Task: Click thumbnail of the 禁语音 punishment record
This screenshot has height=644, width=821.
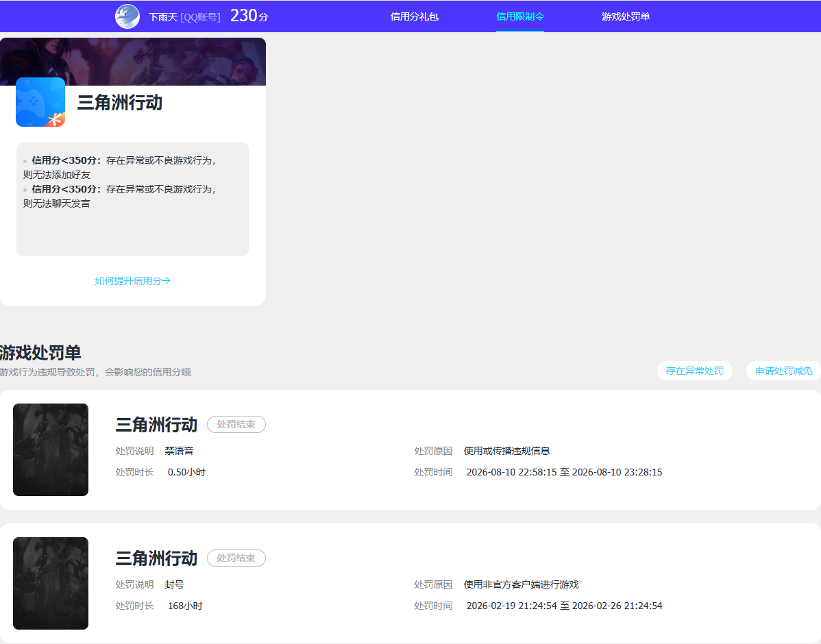Action: coord(51,449)
